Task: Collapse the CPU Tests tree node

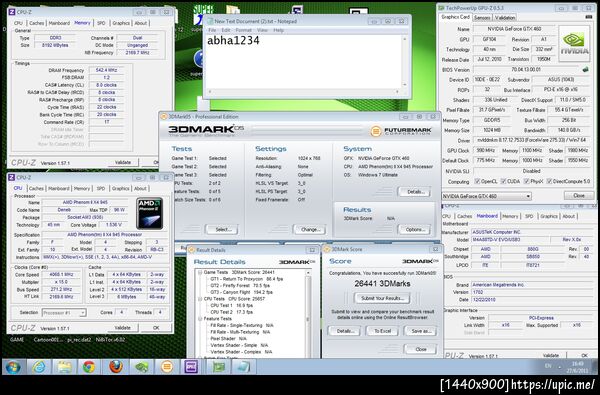Action: click(x=200, y=299)
